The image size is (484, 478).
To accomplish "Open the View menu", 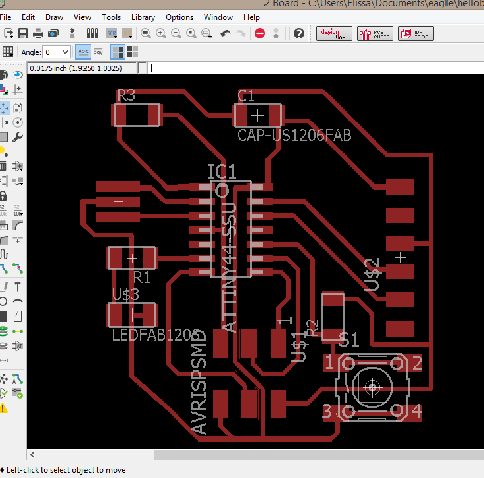I will coord(82,17).
